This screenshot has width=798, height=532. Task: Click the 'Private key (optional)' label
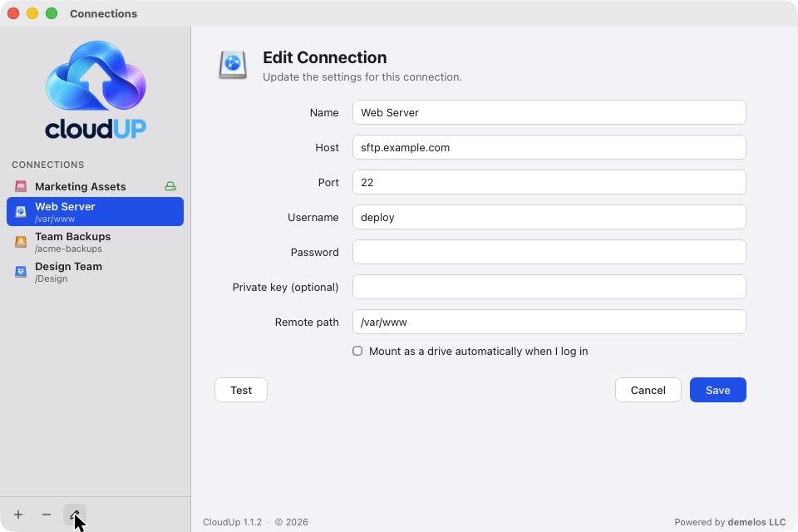point(285,287)
